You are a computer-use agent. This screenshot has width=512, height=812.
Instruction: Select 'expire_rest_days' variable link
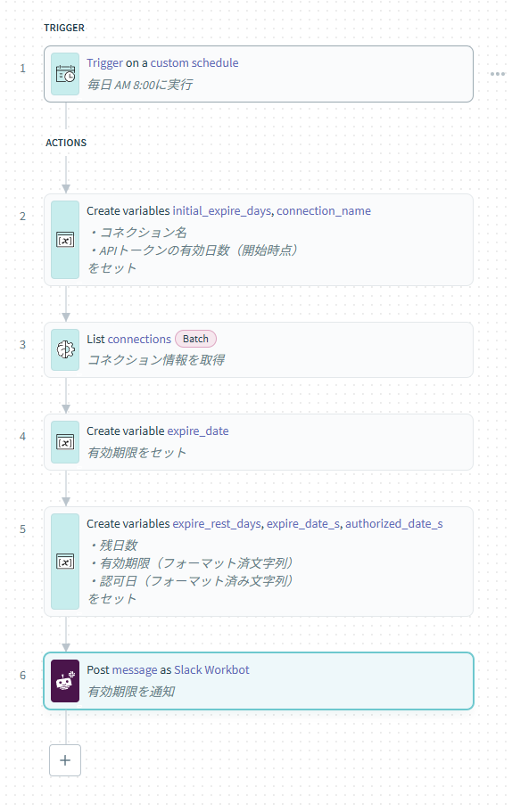[217, 524]
